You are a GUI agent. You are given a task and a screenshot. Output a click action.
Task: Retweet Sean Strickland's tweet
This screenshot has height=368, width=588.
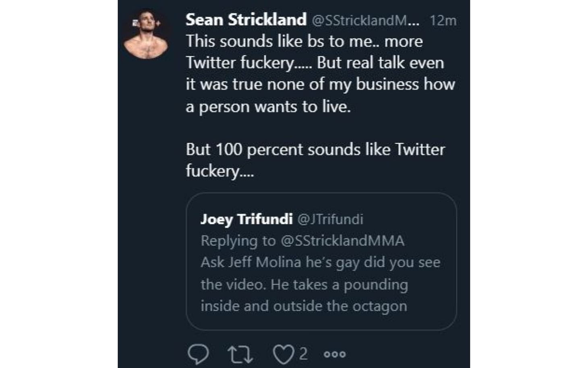pos(240,355)
